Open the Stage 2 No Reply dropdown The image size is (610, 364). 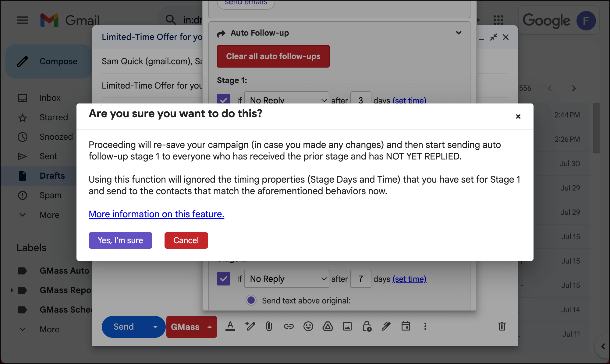click(x=286, y=279)
